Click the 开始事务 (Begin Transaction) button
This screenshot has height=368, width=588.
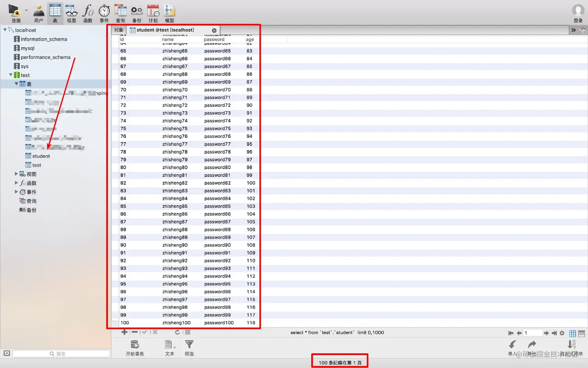coord(135,348)
